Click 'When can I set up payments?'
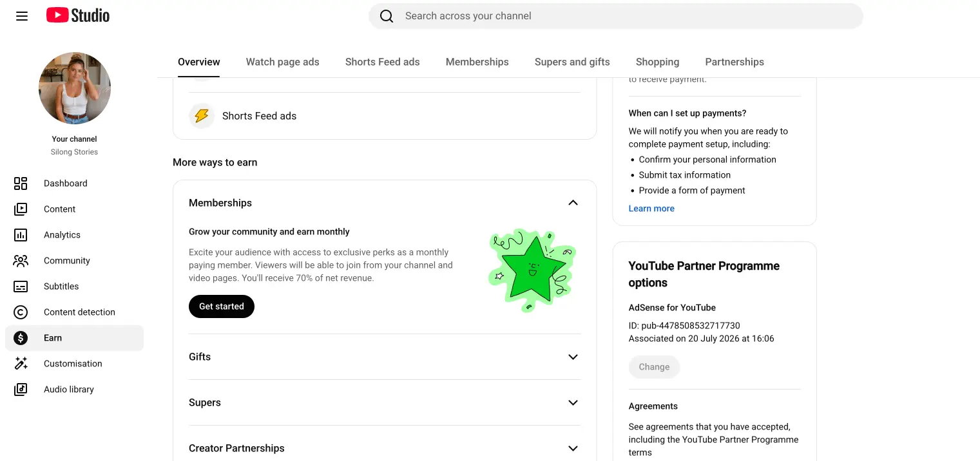 pos(687,113)
